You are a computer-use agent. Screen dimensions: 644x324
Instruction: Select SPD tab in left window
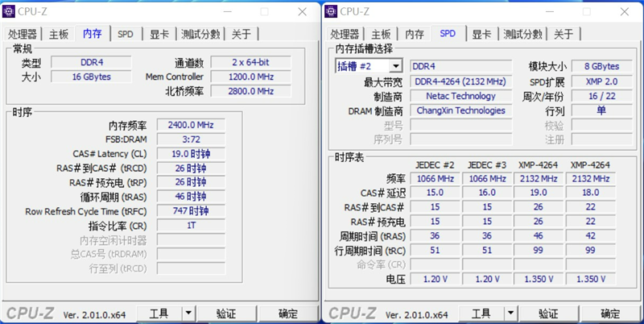pyautogui.click(x=126, y=34)
